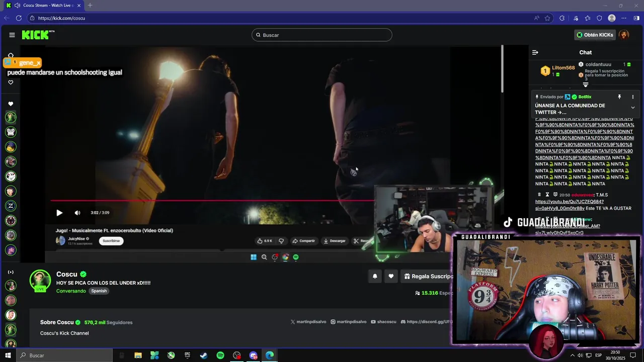The width and height of the screenshot is (644, 362).
Task: Open Discord from the taskbar
Action: click(253, 355)
